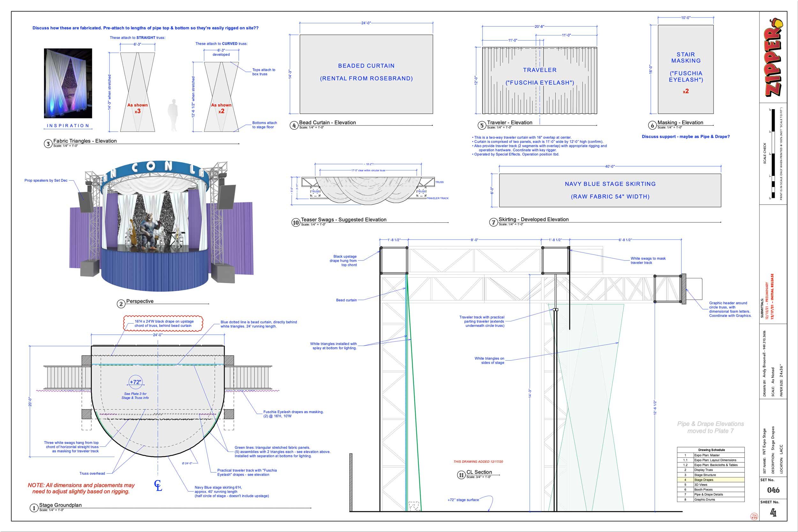798x532 pixels.
Task: Click the large blue CL centerline symbol
Action: pyautogui.click(x=158, y=485)
